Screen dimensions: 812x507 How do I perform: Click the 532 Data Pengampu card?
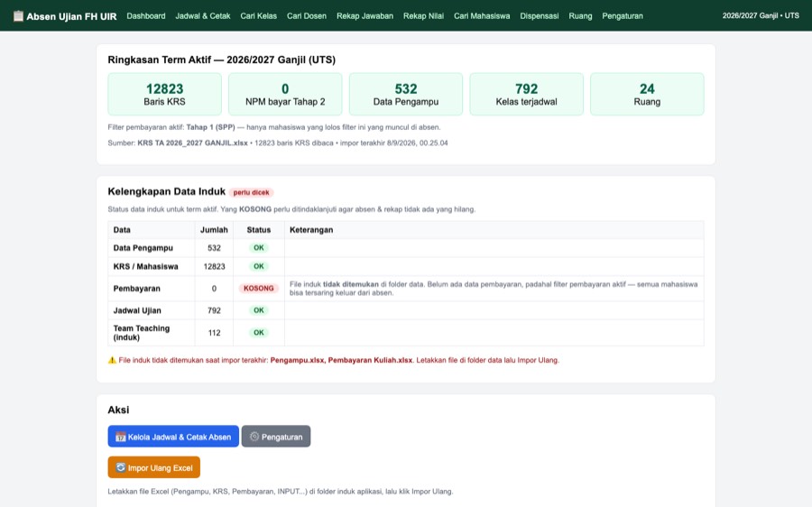pos(406,94)
